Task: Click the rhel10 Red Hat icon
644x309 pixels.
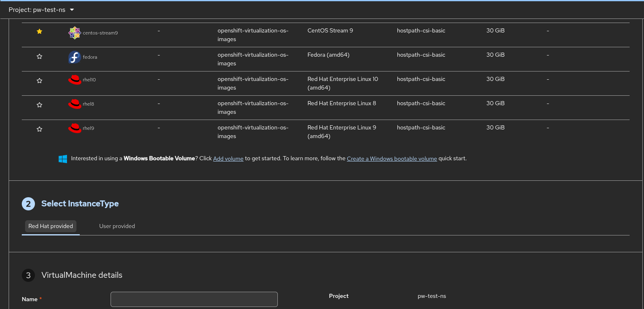Action: click(74, 80)
